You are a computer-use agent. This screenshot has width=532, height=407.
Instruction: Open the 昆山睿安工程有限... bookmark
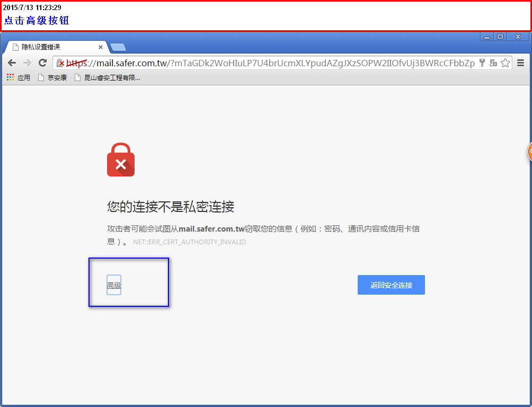[108, 78]
